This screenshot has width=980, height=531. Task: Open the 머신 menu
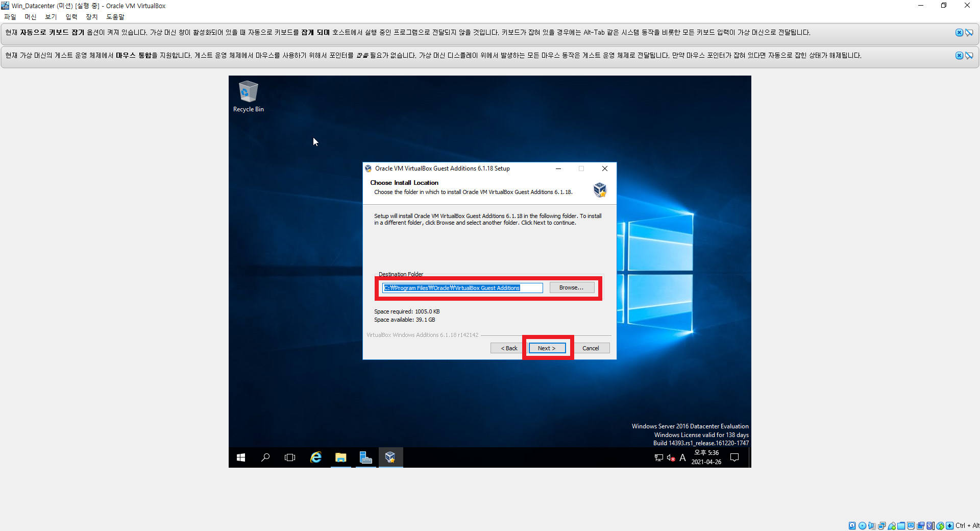[x=31, y=17]
